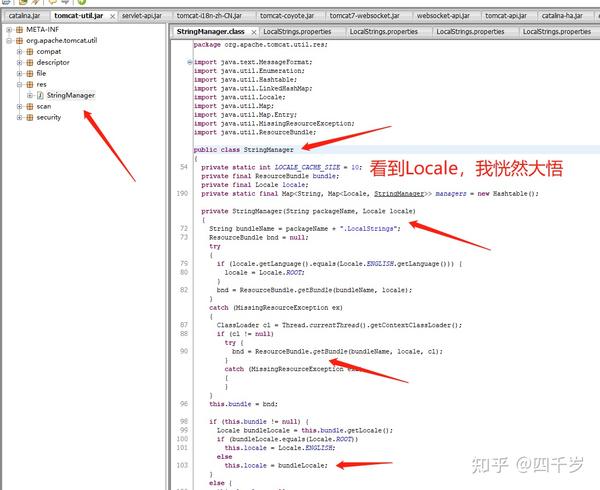Click 'ResourceBundle bnd = null;' line
Screen dimensions: 600x490
click(x=259, y=238)
